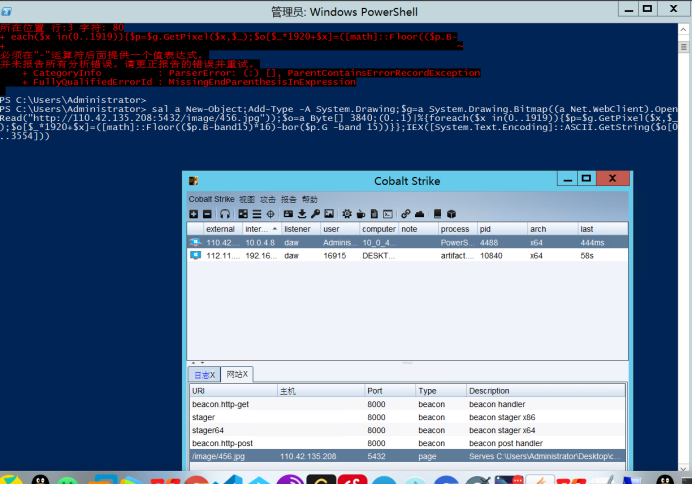This screenshot has width=692, height=484.
Task: Click the Cobalt Strike title bar icon
Action: (193, 181)
